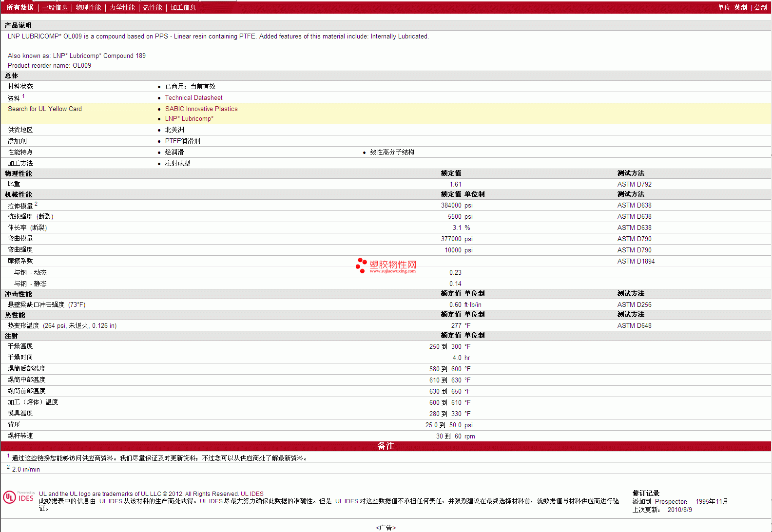Open the Technical Datasheet link
Viewport: 772px width, 532px height.
click(193, 97)
